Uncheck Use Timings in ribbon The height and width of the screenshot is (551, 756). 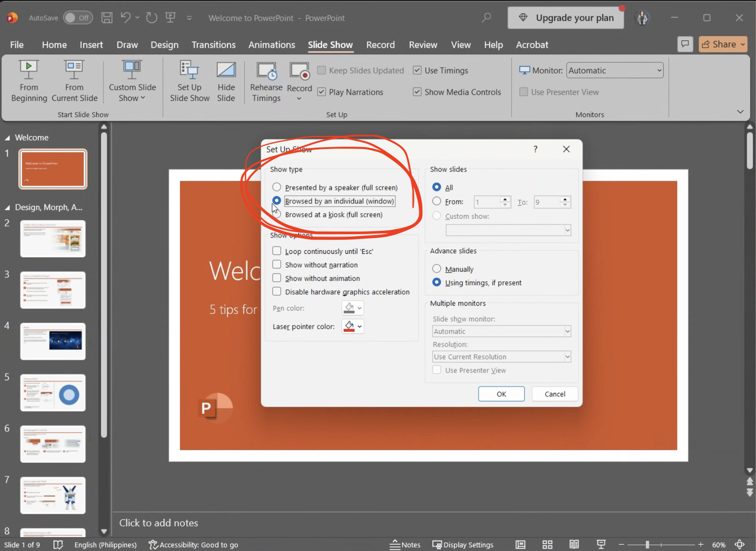click(417, 70)
